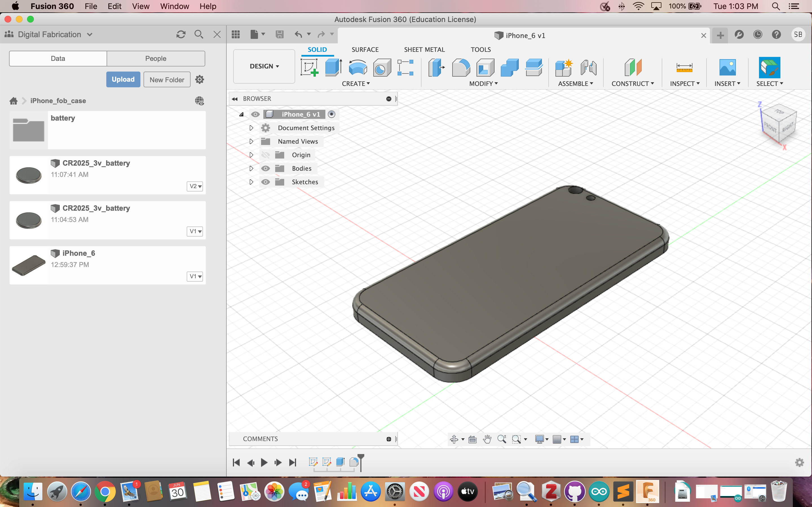
Task: Select the Revolve tool in CREATE
Action: [357, 67]
